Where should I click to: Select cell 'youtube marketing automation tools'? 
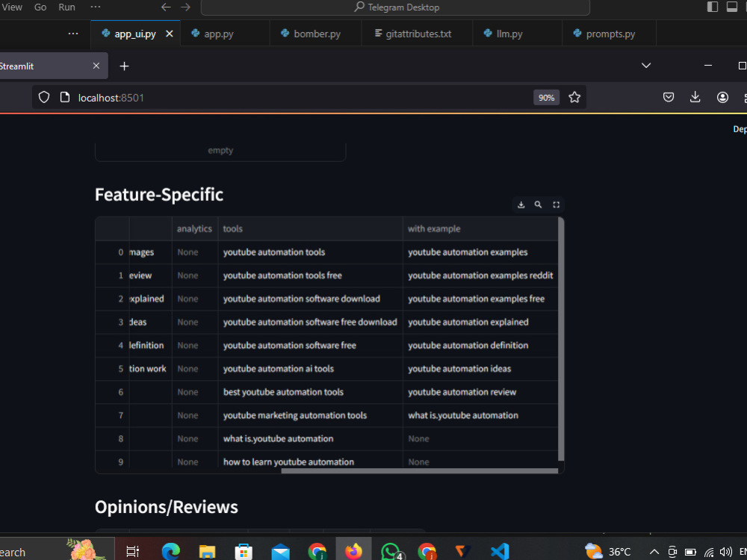tap(310, 415)
